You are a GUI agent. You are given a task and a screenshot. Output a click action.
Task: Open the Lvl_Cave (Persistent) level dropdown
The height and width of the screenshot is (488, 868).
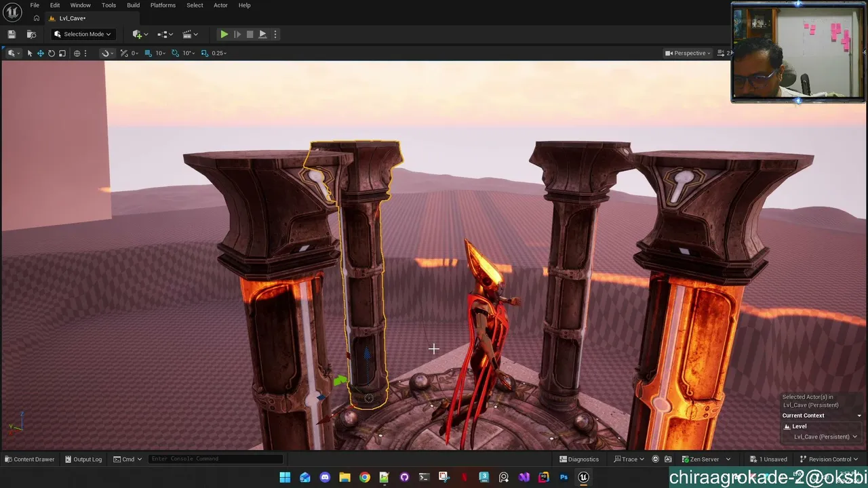coord(825,436)
